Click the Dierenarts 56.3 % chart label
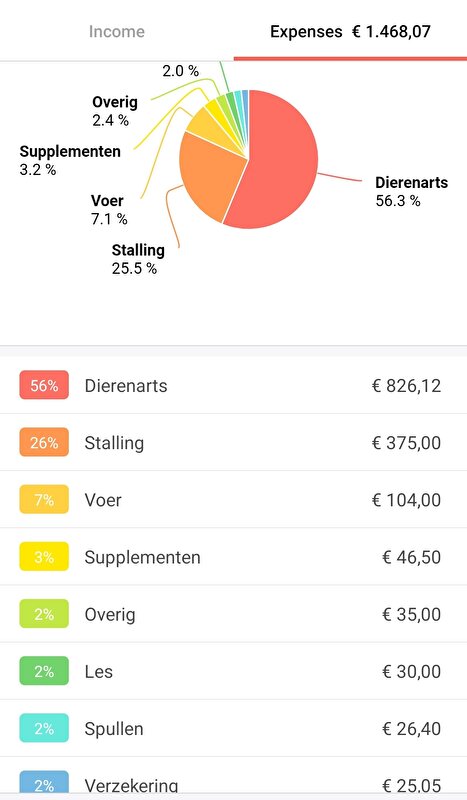Image resolution: width=467 pixels, height=800 pixels. 411,191
